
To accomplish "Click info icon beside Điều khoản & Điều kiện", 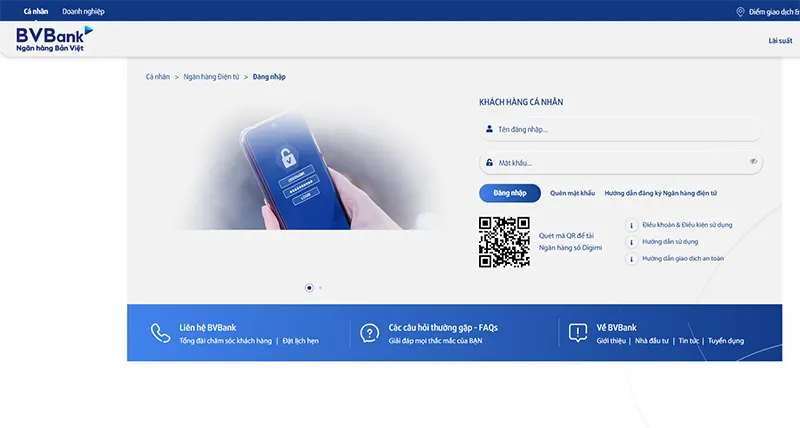I will (x=631, y=225).
